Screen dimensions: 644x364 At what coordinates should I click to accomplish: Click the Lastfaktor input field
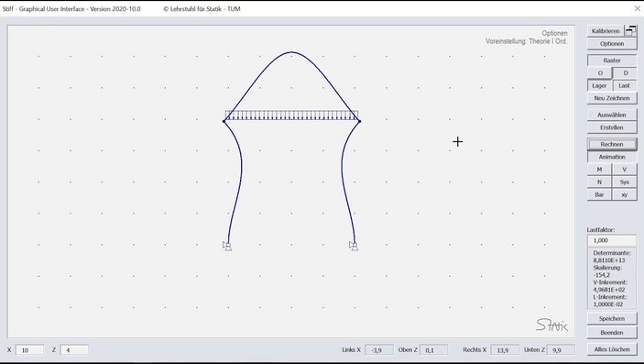[x=612, y=240]
